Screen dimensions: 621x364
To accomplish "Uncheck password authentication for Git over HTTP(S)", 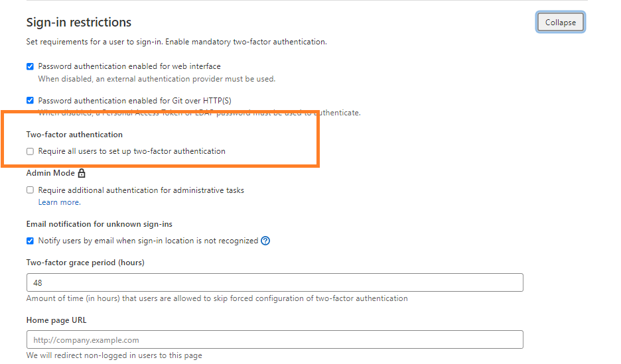I will pyautogui.click(x=30, y=101).
